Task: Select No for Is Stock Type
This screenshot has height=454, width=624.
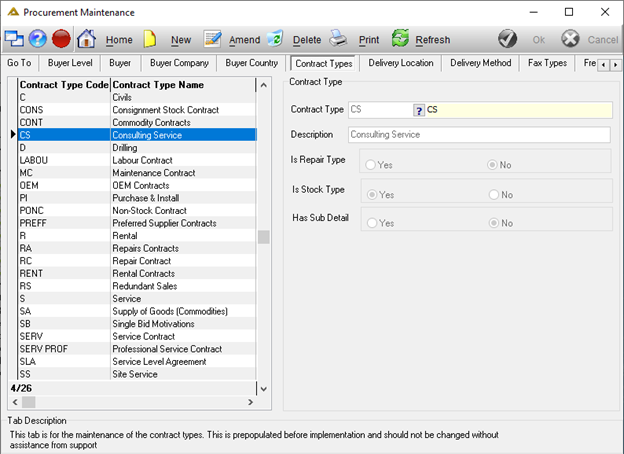Action: (493, 195)
